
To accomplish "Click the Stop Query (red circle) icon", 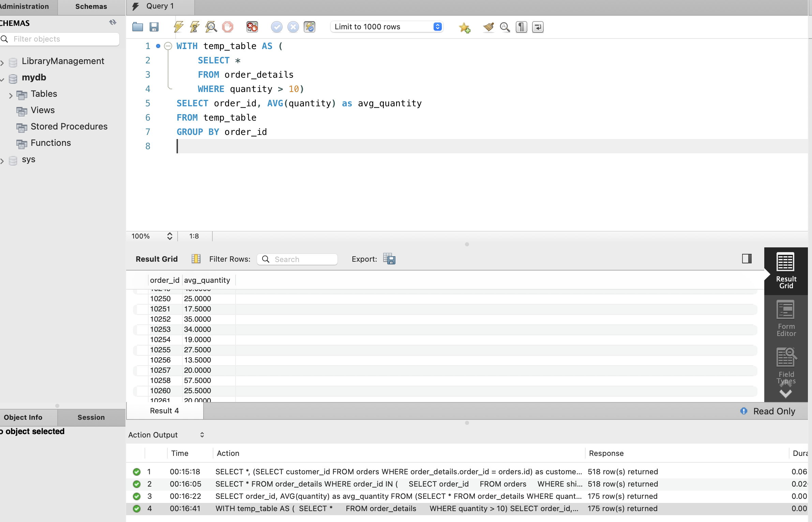I will 227,27.
